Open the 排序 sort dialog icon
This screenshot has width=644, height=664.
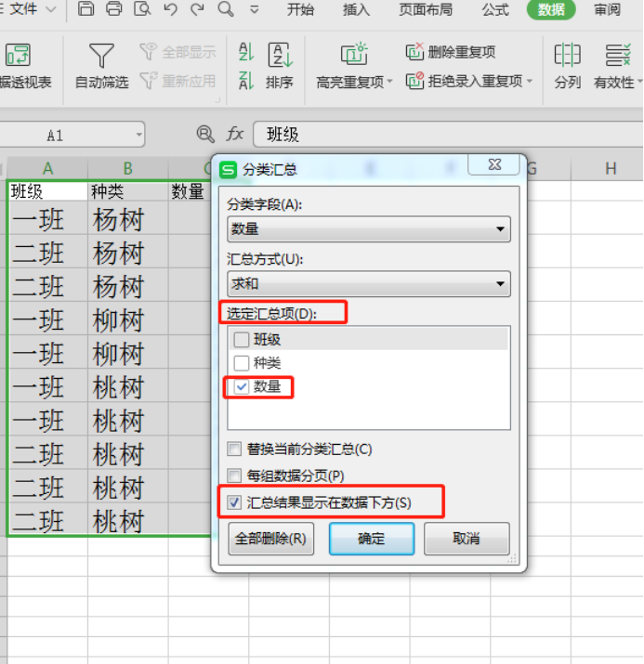(280, 55)
